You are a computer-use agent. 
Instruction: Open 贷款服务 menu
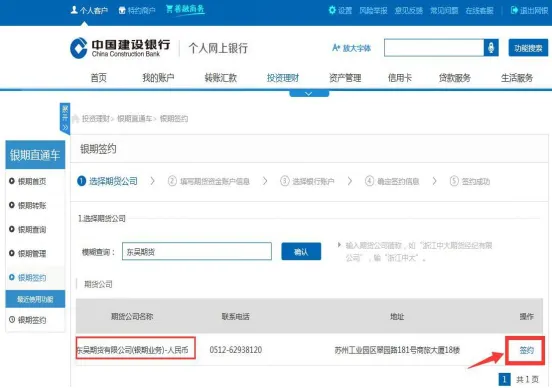click(x=454, y=77)
